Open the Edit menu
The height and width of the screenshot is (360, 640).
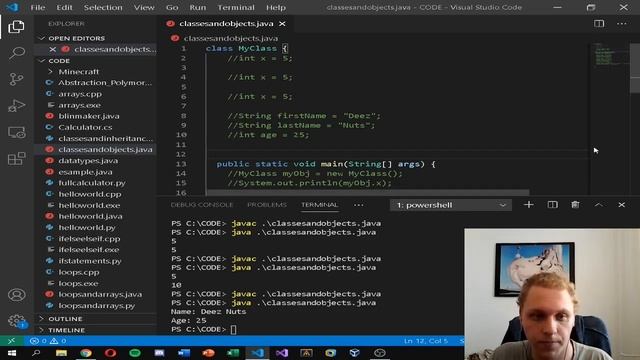pos(64,7)
